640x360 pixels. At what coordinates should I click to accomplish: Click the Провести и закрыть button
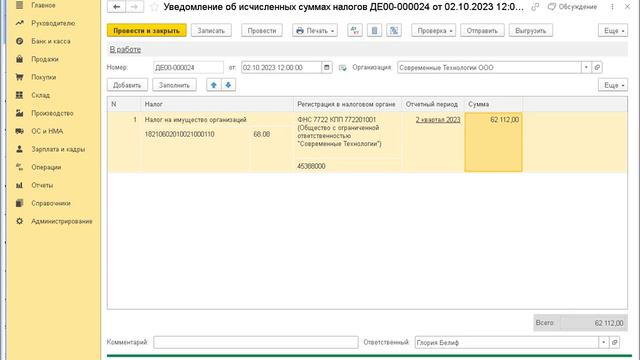point(147,31)
